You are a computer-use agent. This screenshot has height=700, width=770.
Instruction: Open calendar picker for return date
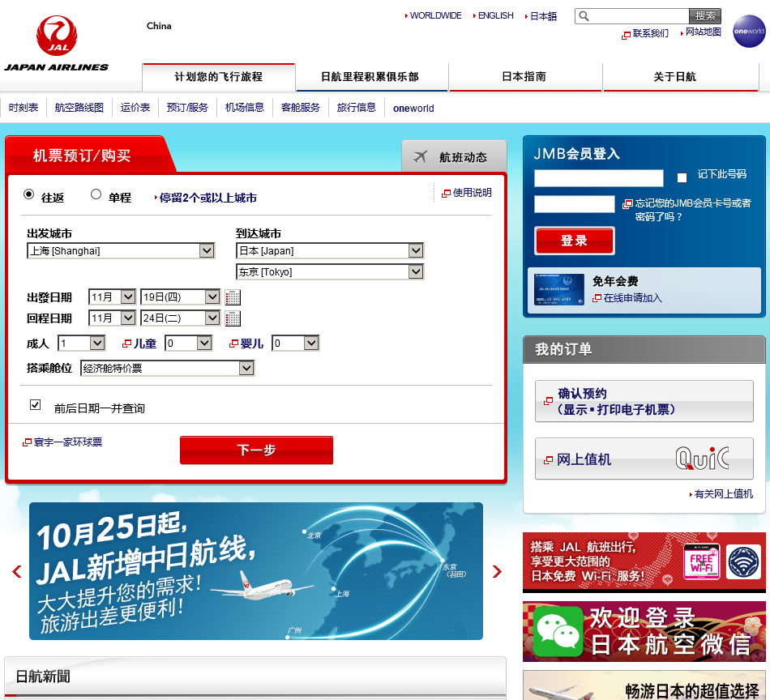point(233,318)
